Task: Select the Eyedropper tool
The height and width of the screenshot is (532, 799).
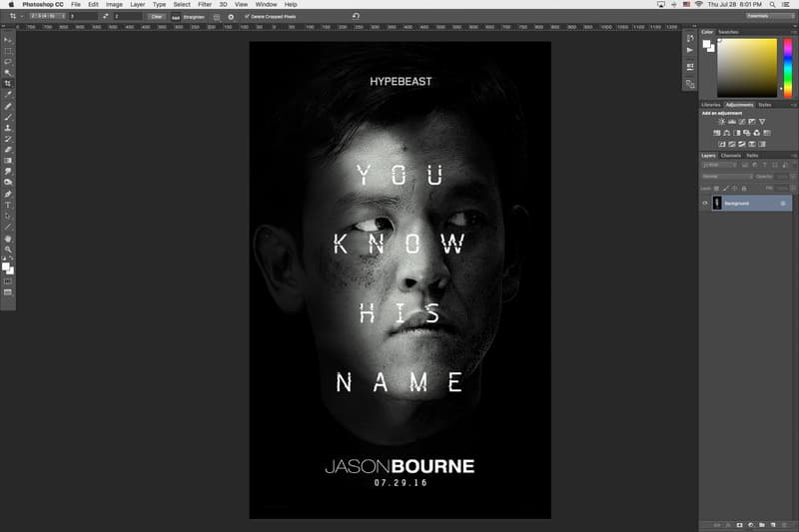Action: click(8, 94)
